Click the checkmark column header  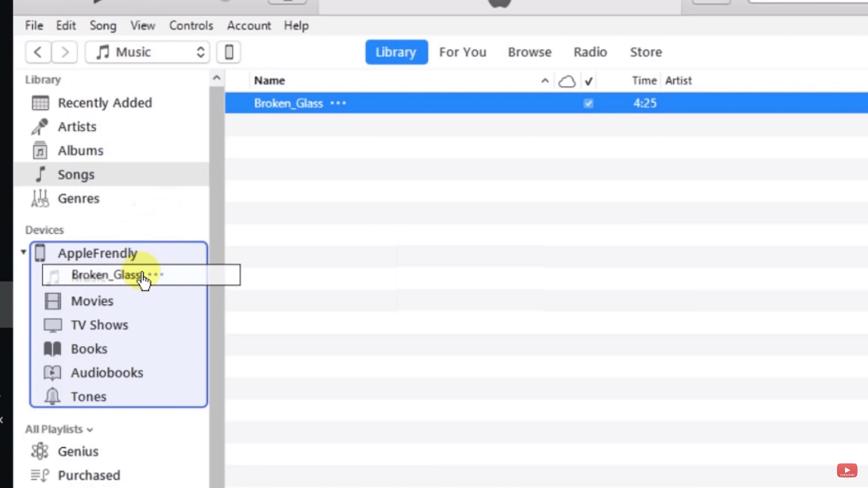pos(589,81)
